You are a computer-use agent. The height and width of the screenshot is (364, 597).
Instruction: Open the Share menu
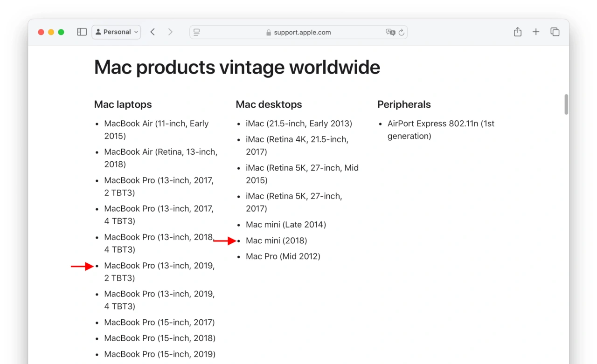pos(517,32)
